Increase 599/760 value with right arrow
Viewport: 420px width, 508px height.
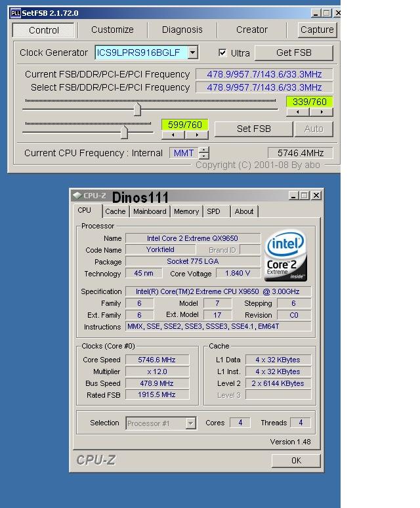click(197, 135)
